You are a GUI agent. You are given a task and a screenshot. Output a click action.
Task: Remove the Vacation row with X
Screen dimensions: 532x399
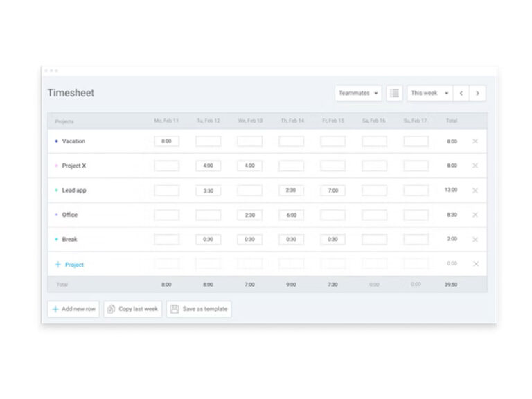tap(475, 141)
